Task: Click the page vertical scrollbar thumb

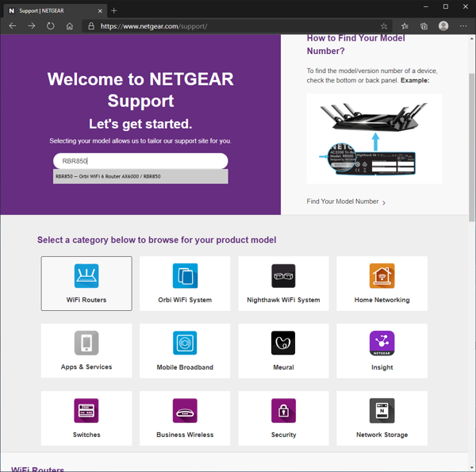Action: pyautogui.click(x=471, y=148)
